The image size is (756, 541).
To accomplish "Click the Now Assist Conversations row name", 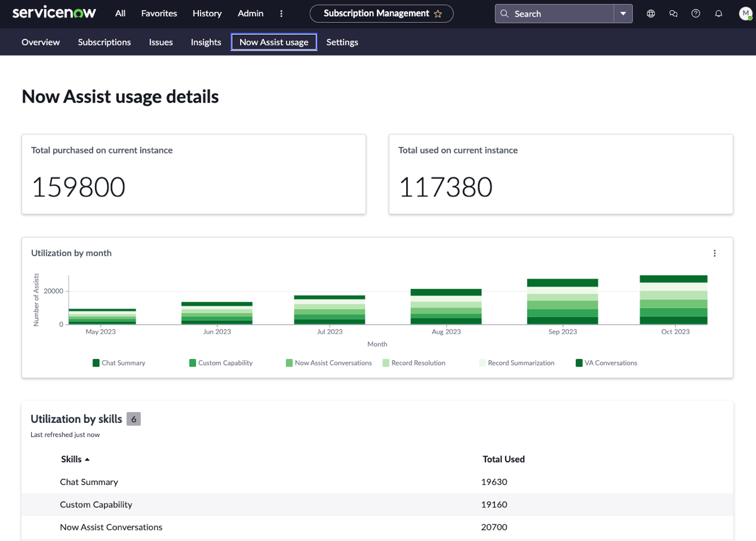I will (x=111, y=527).
